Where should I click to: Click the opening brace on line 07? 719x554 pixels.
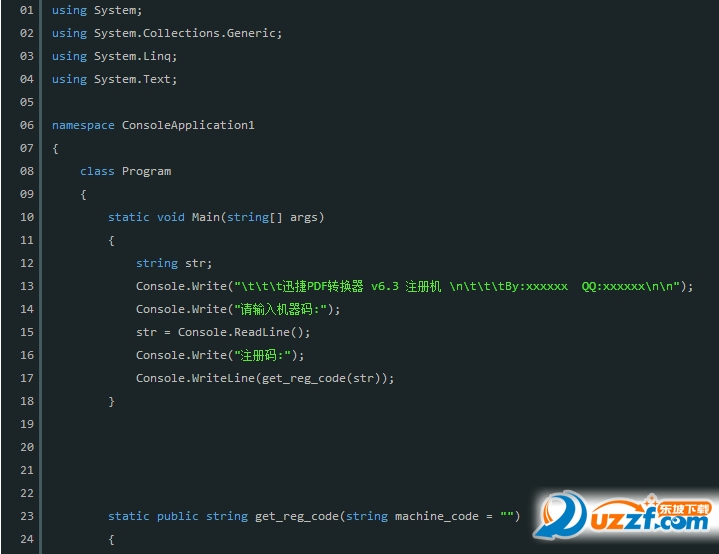(55, 148)
